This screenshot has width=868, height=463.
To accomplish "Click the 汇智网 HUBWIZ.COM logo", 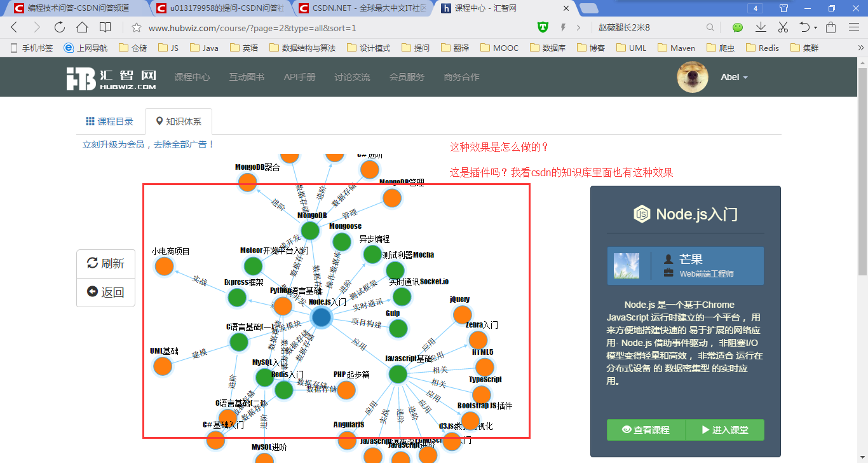I will pyautogui.click(x=111, y=78).
